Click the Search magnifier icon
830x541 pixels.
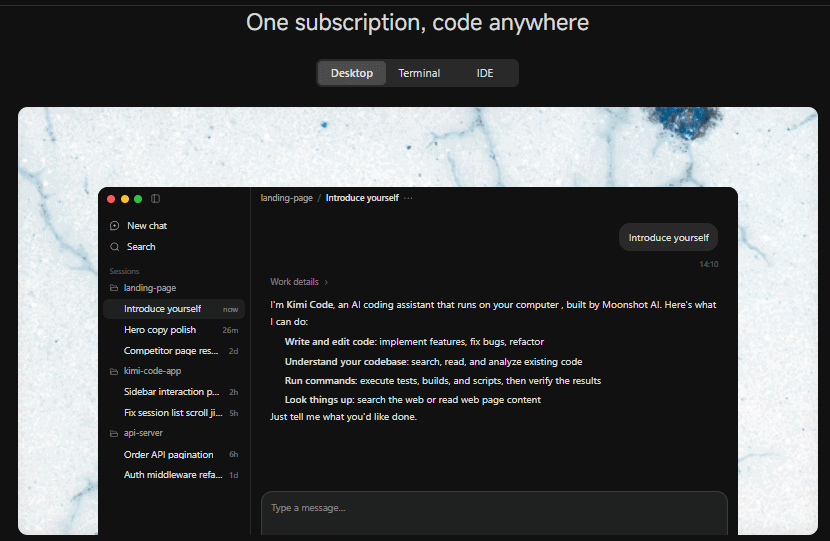(x=114, y=247)
